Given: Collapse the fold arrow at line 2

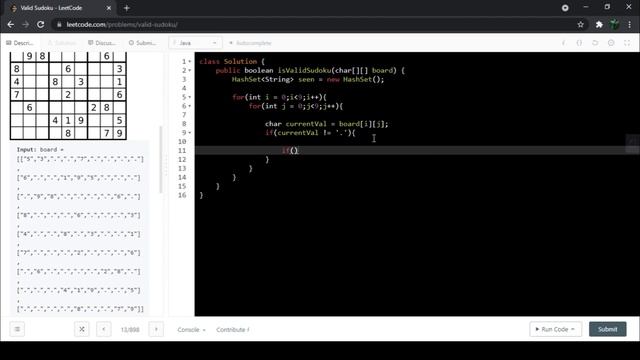Looking at the screenshot, I should pos(190,71).
